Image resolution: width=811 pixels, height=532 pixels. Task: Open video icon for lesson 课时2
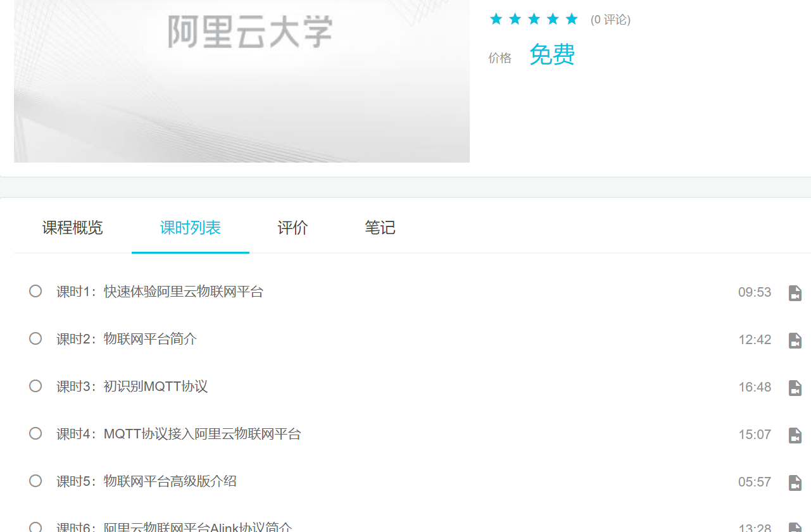click(795, 340)
